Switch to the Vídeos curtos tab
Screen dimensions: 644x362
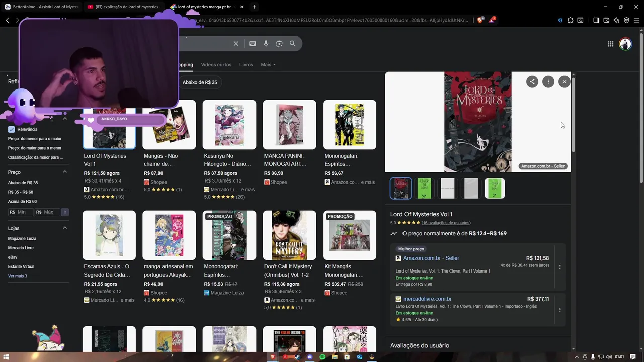point(216,65)
